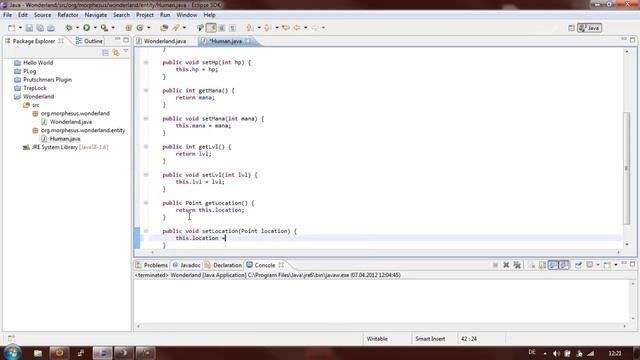640x360 pixels.
Task: Toggle Block Selection Mode button
Action: 222,28
